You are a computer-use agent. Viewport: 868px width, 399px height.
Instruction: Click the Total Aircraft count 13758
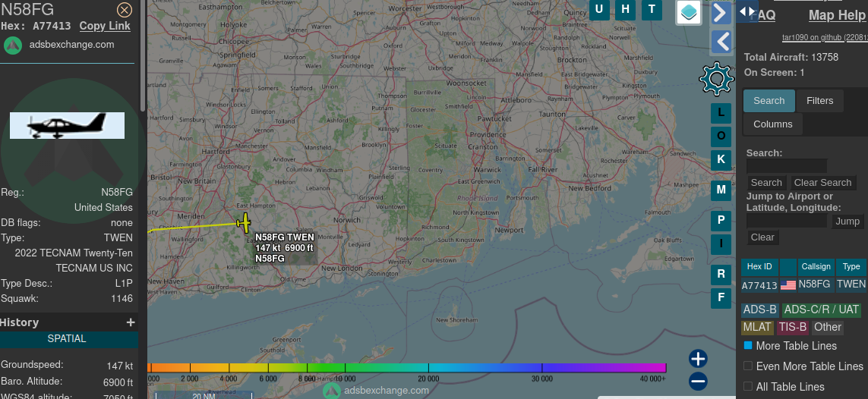(x=824, y=58)
